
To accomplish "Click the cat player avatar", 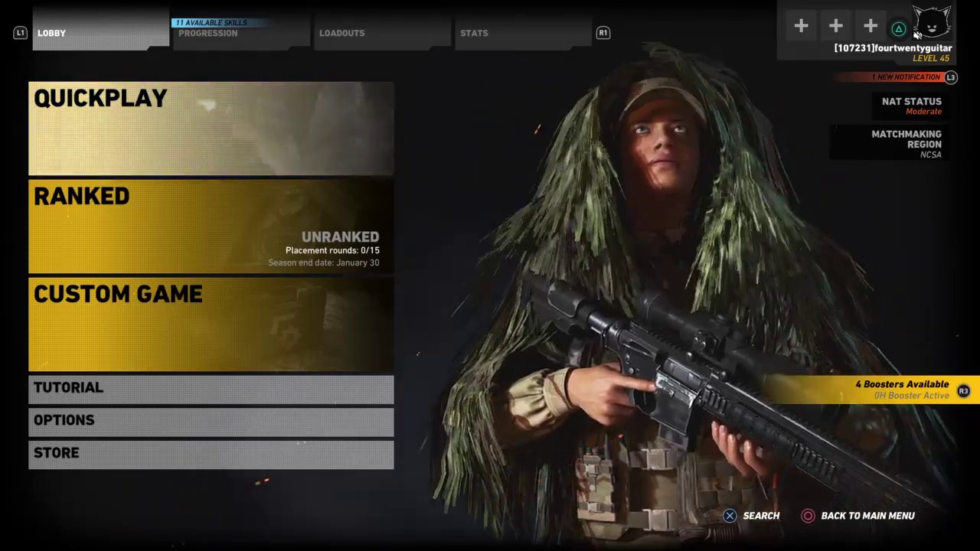I will [x=932, y=22].
